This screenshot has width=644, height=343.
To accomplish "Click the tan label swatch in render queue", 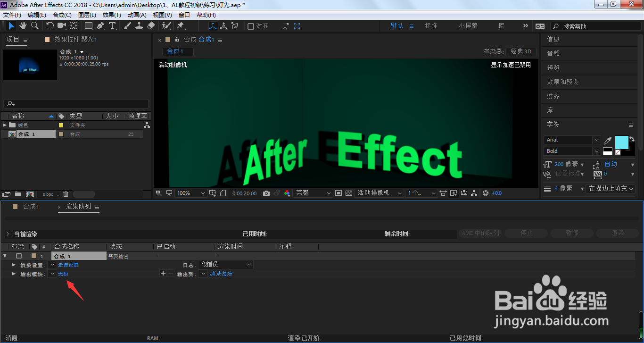I will (33, 256).
